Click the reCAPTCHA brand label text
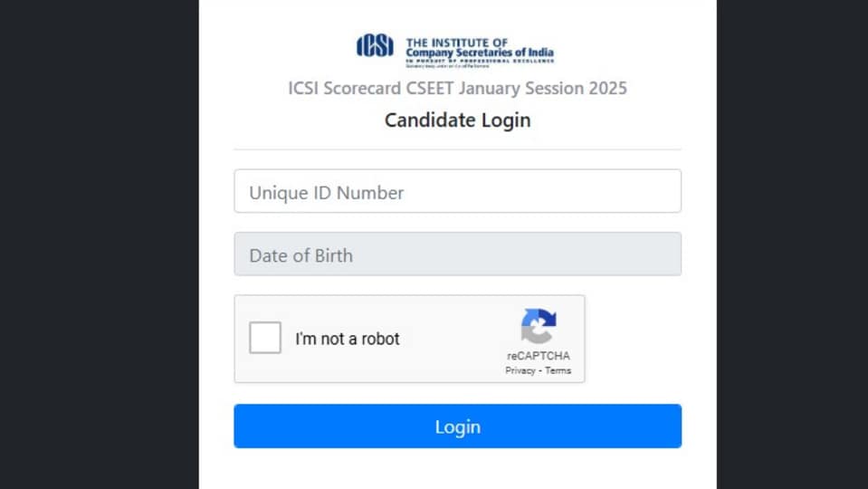Image resolution: width=868 pixels, height=489 pixels. [x=538, y=356]
